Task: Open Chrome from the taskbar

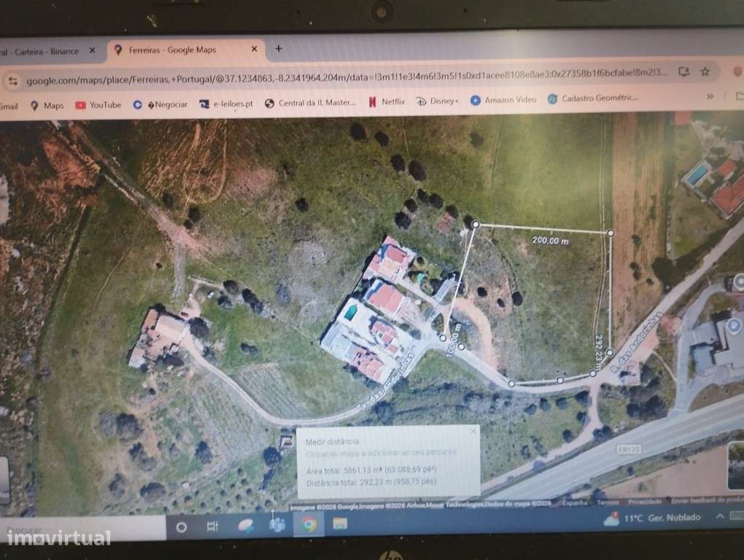Action: (309, 525)
